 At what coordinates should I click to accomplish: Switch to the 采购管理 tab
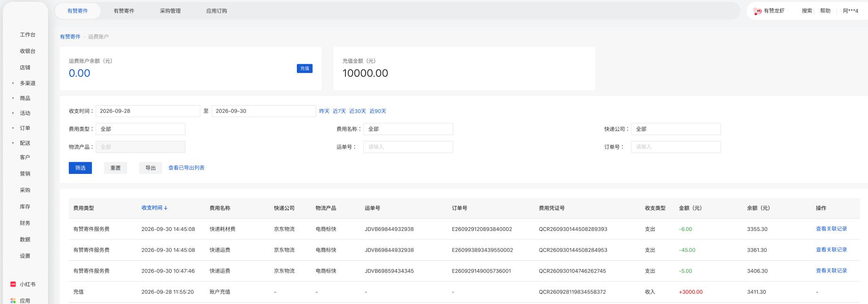tap(170, 11)
